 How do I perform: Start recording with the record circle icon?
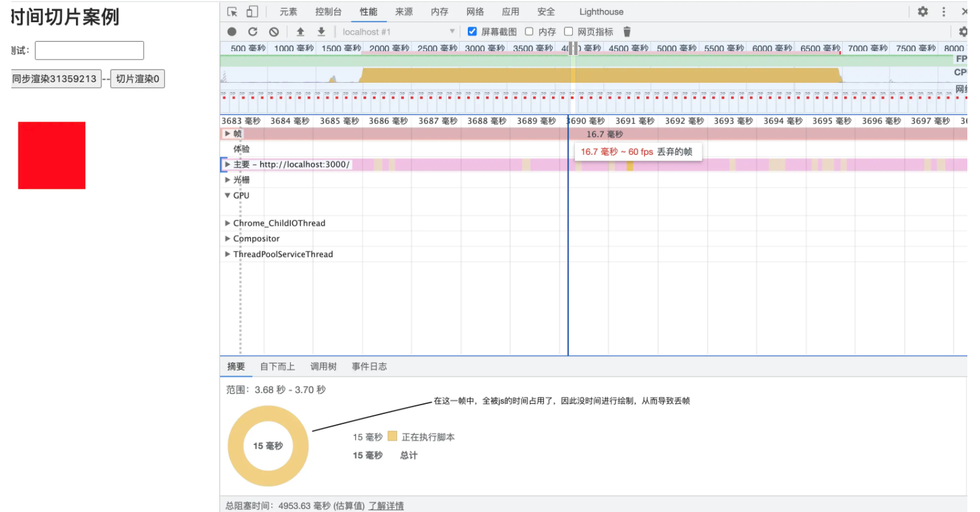pos(232,32)
